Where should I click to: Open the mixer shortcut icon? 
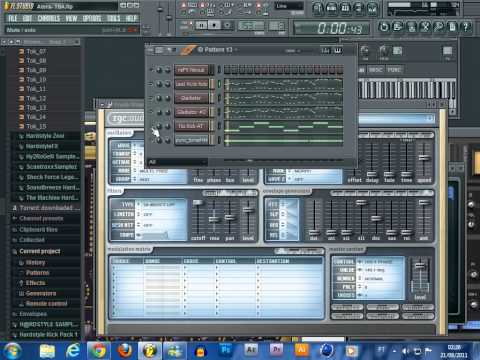pos(372,8)
